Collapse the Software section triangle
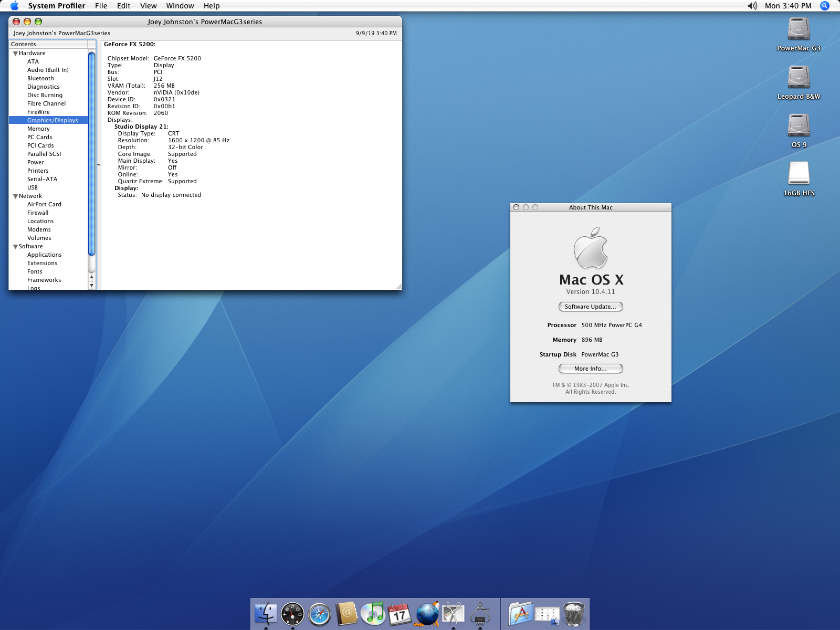840x630 pixels. [x=15, y=247]
